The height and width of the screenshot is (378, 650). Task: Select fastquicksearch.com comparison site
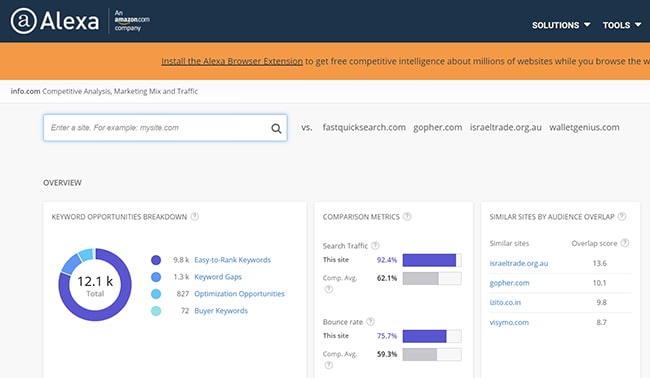[x=364, y=127]
